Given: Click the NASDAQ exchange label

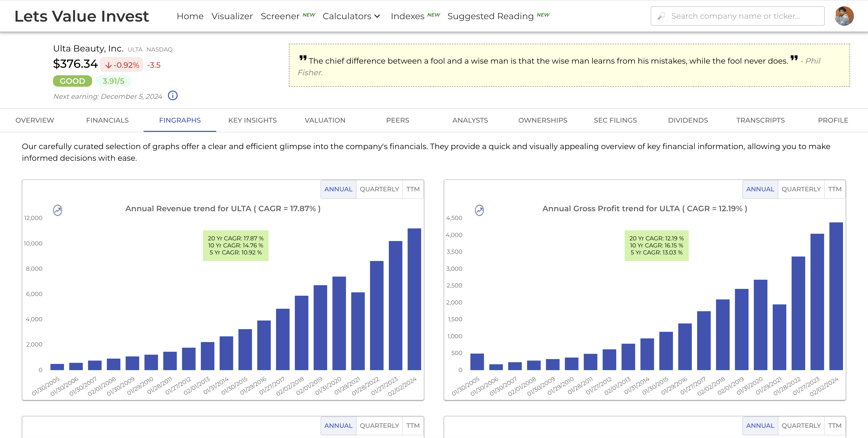Looking at the screenshot, I should (159, 50).
